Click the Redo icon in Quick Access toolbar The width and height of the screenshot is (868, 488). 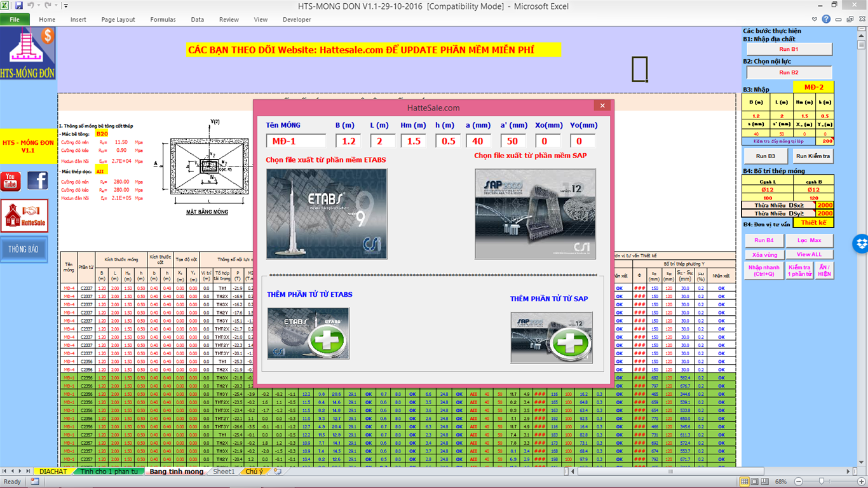click(x=48, y=6)
